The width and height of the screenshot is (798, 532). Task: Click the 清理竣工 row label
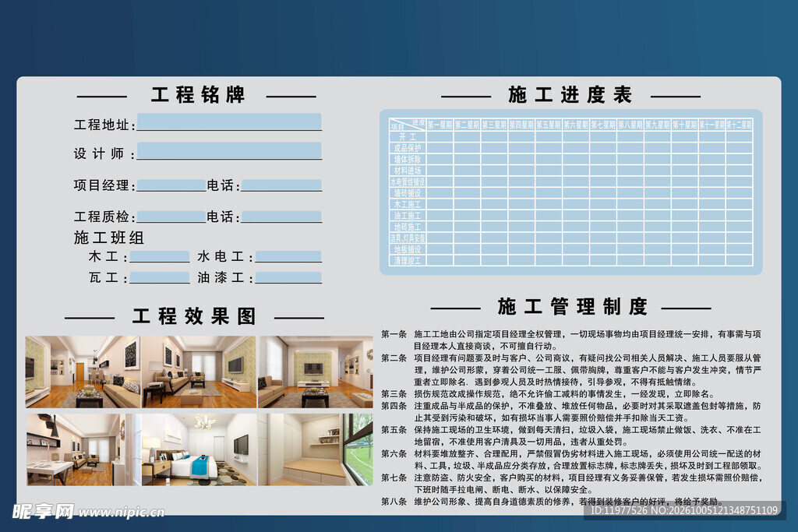pos(408,260)
